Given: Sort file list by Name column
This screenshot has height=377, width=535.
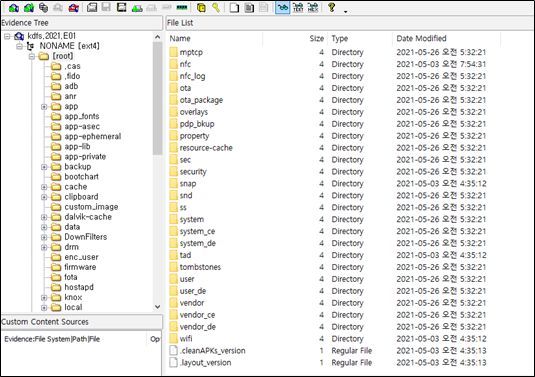Looking at the screenshot, I should click(x=215, y=39).
